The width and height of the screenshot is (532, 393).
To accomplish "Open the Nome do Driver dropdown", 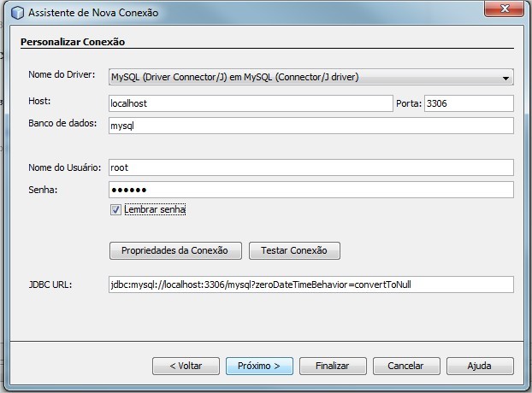I will click(x=311, y=77).
